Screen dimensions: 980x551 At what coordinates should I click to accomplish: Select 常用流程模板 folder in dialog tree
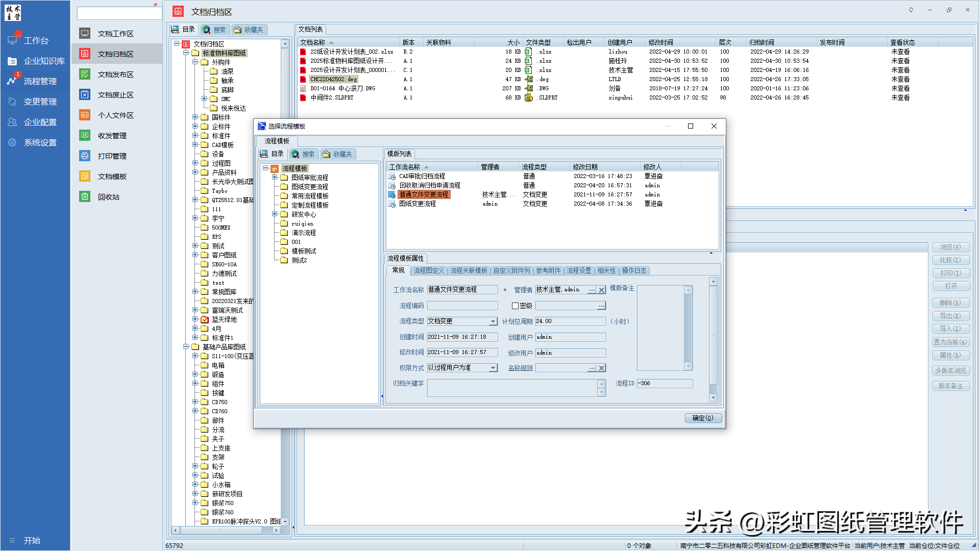(x=310, y=196)
